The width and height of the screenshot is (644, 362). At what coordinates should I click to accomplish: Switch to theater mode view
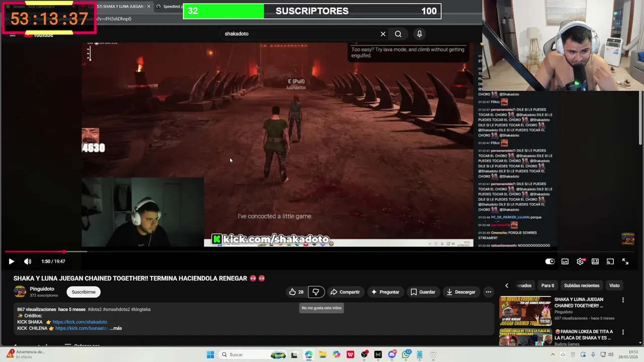pyautogui.click(x=595, y=261)
